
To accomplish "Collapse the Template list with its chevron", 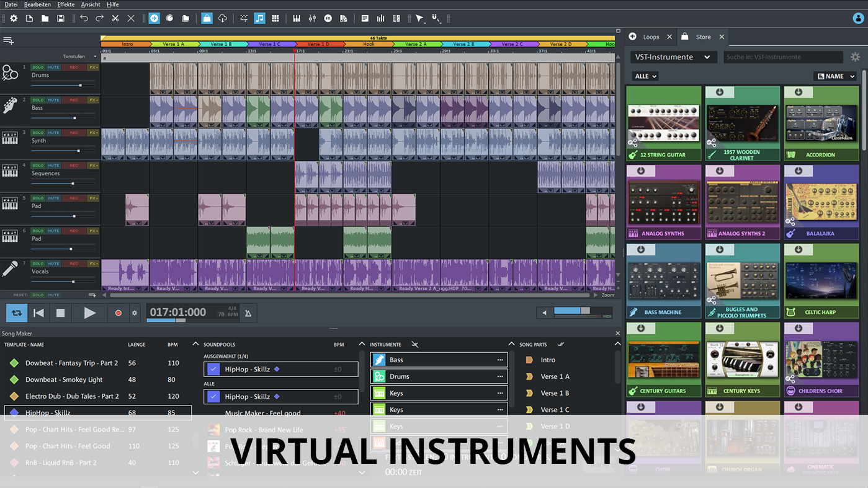I will [195, 344].
